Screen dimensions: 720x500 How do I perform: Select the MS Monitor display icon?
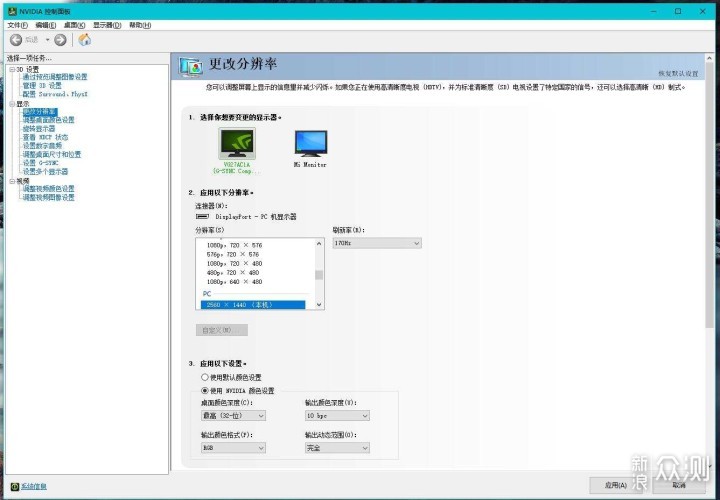point(311,144)
